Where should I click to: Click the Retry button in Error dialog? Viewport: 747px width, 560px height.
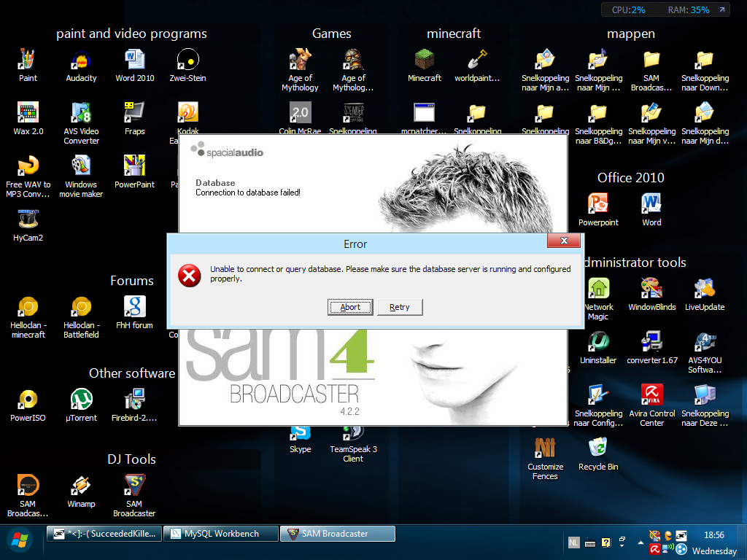coord(399,307)
